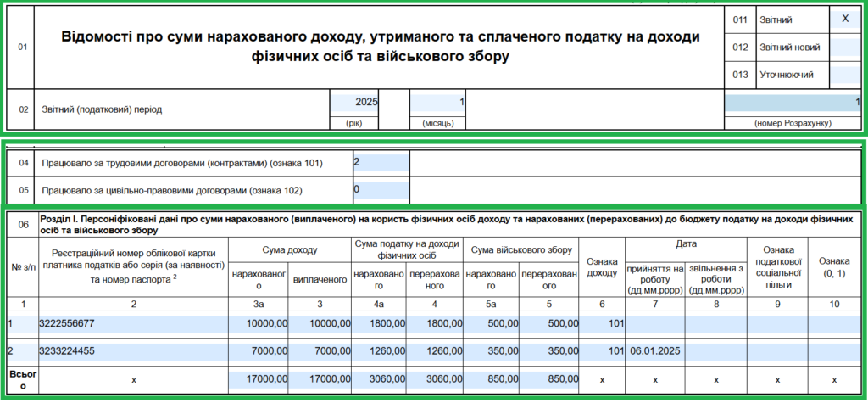This screenshot has height=403, width=868.
Task: Edit the civil-law contracts count (ознака 102)
Action: click(x=381, y=189)
